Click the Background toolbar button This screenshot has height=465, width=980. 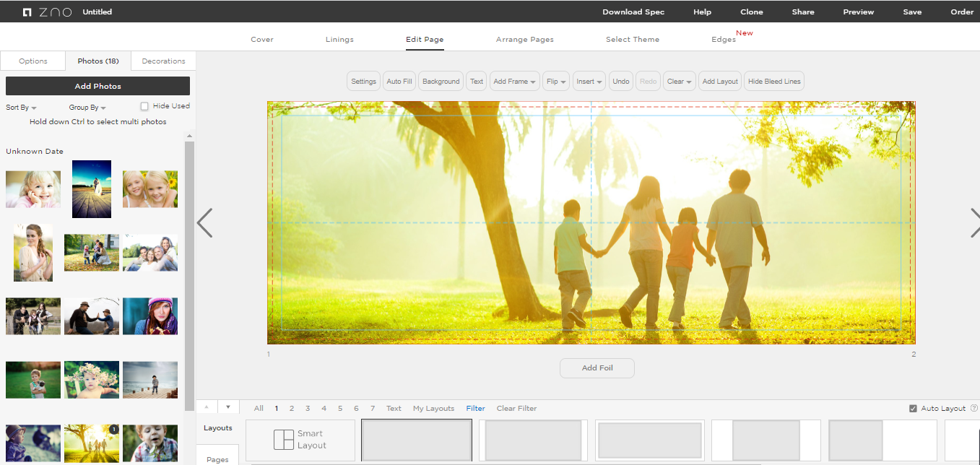click(x=441, y=82)
